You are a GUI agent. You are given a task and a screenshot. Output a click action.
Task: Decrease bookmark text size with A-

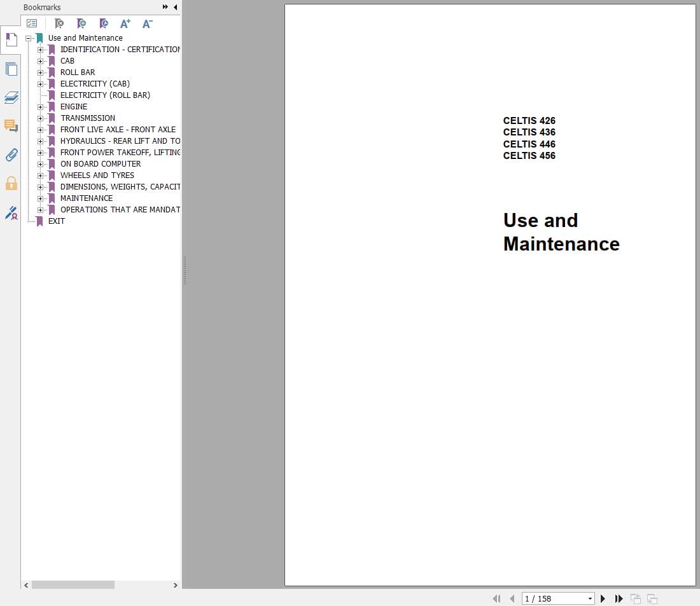coord(148,23)
